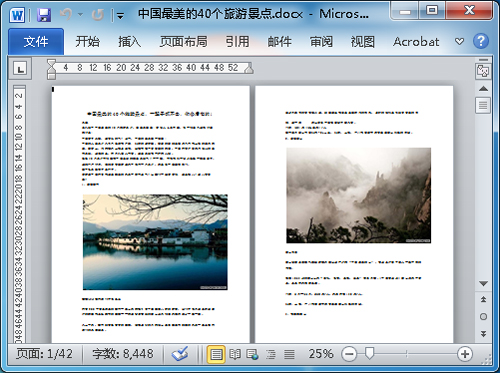Go to next page with double down arrow
Image resolution: width=500 pixels, height=373 pixels.
pos(483,334)
